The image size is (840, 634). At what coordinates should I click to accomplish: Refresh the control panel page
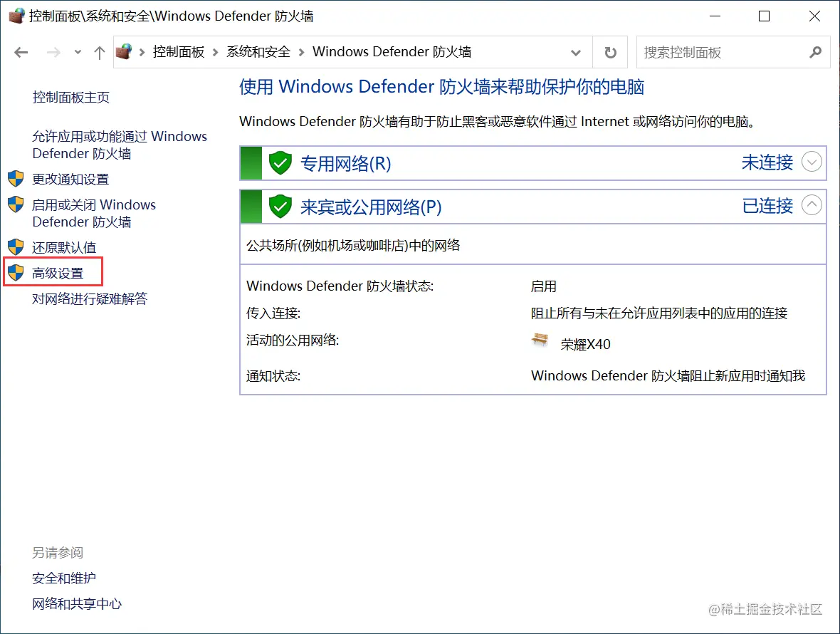610,53
